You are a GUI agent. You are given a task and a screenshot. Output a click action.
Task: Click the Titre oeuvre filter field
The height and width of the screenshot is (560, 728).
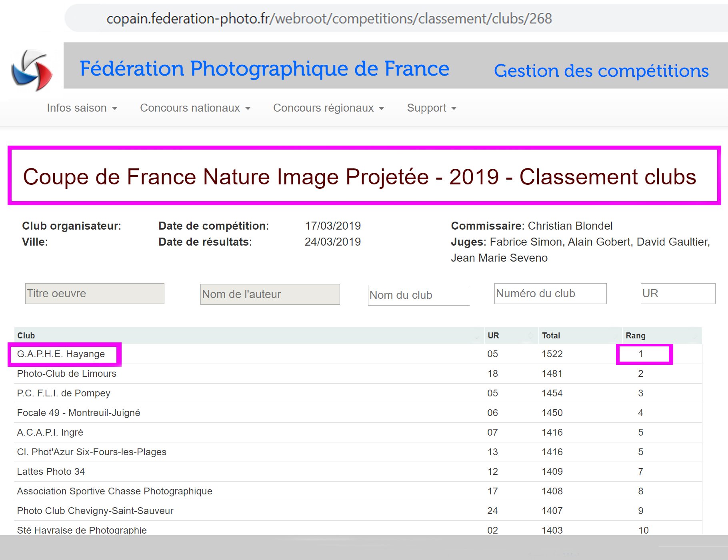coord(95,294)
